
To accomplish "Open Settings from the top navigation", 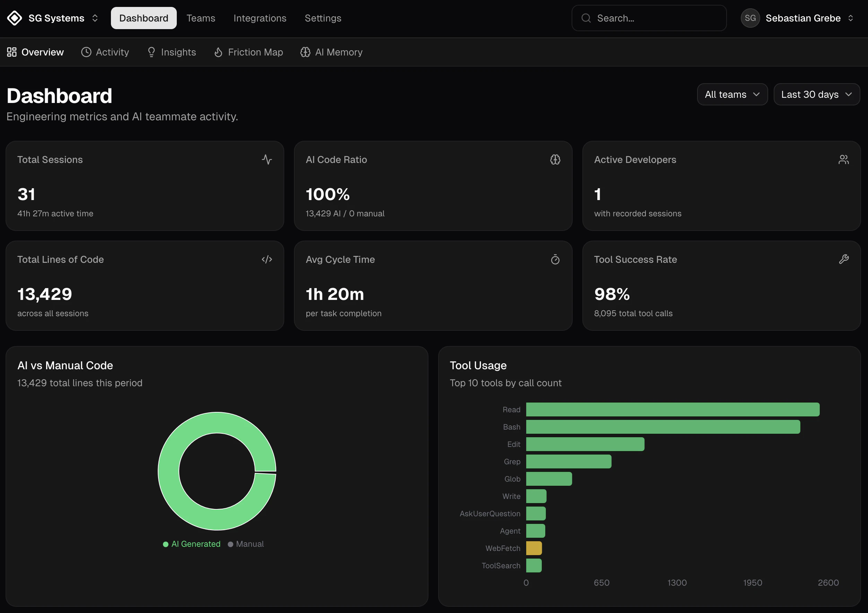I will click(x=323, y=18).
